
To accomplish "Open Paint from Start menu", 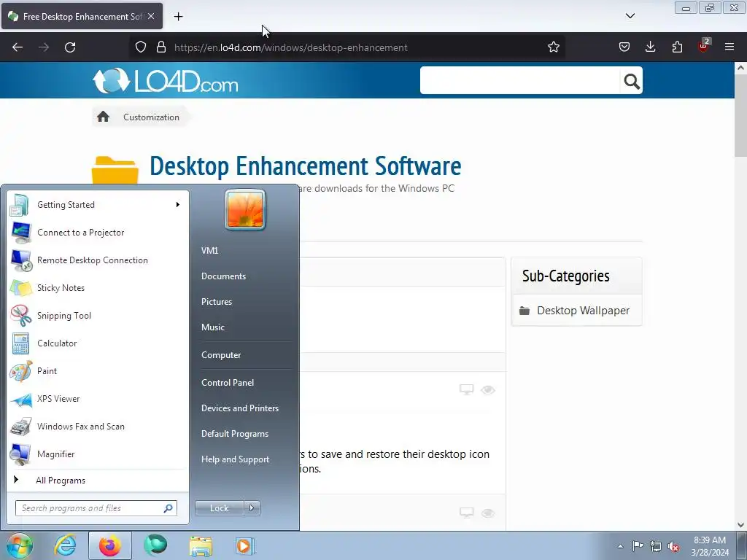I will point(98,371).
